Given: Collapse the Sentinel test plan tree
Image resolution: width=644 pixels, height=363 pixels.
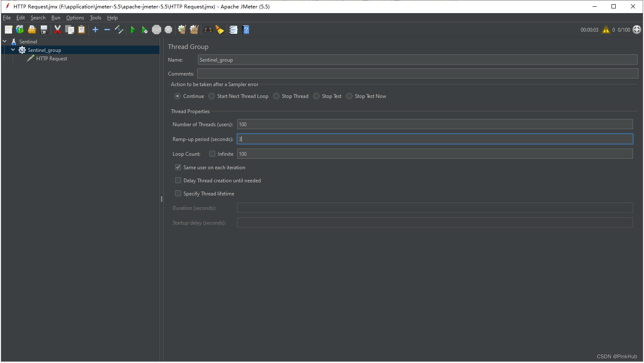Looking at the screenshot, I should (5, 41).
